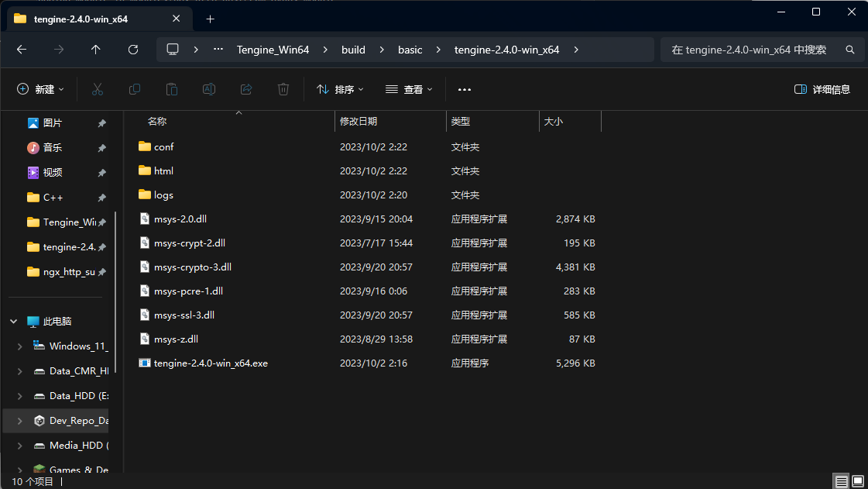Click the paste clipboard icon
The image size is (868, 489).
tap(172, 89)
